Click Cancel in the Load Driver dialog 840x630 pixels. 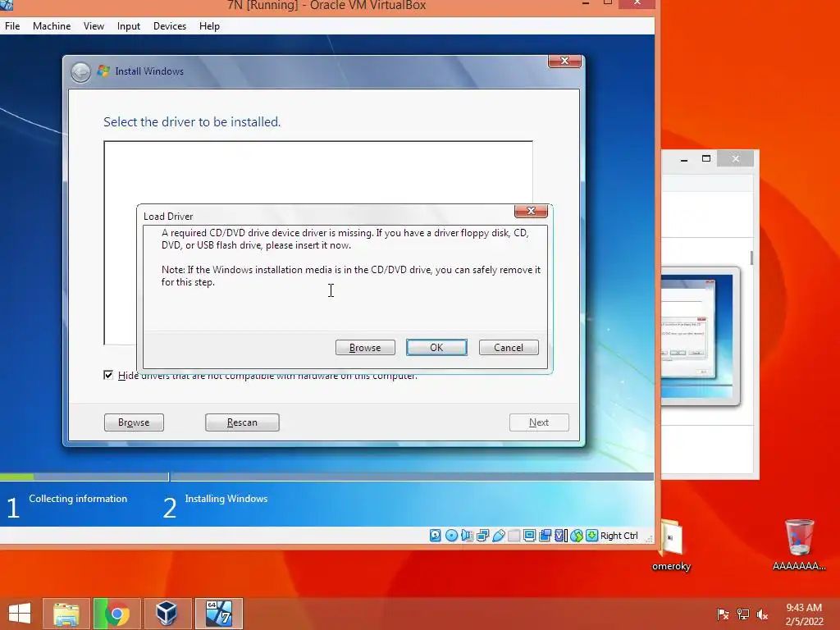[x=509, y=347]
